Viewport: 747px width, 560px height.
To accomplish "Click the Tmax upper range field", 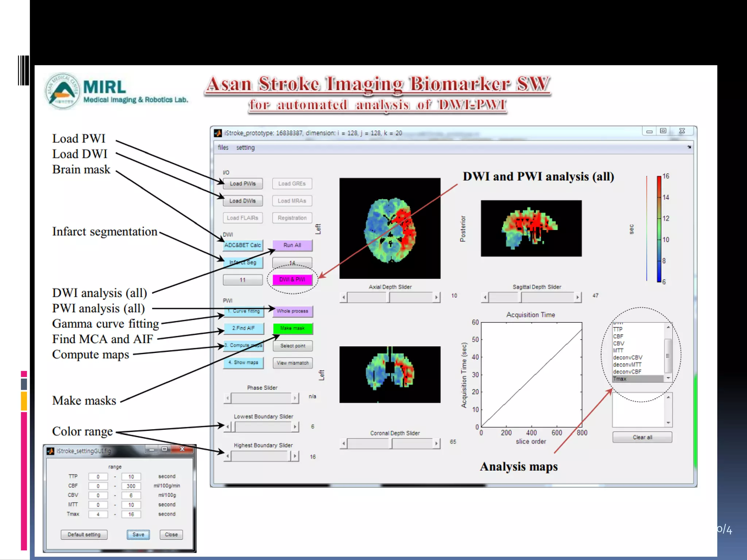I will [x=131, y=514].
